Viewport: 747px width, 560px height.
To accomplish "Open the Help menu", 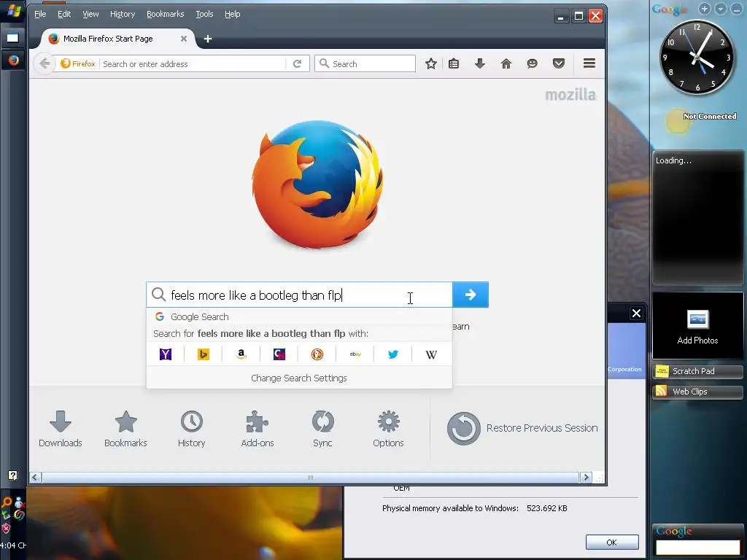I will [233, 15].
